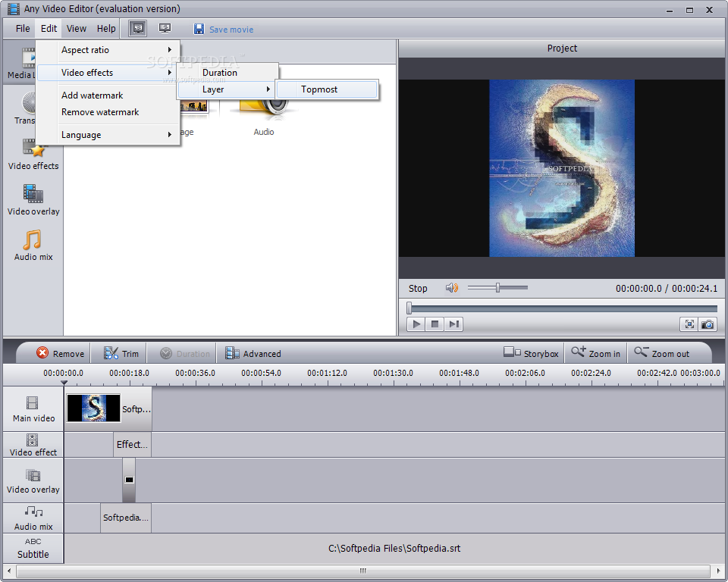Select the Softpedia clip thumbnail in Main video

click(x=94, y=408)
